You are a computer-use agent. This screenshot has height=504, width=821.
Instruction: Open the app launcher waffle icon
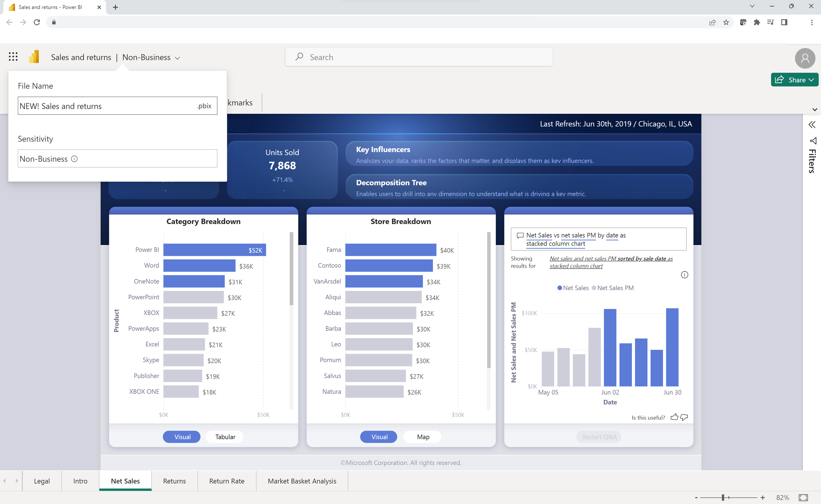13,57
